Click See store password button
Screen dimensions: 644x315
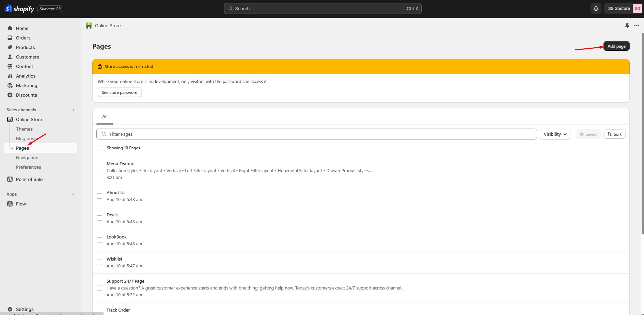[x=120, y=93]
